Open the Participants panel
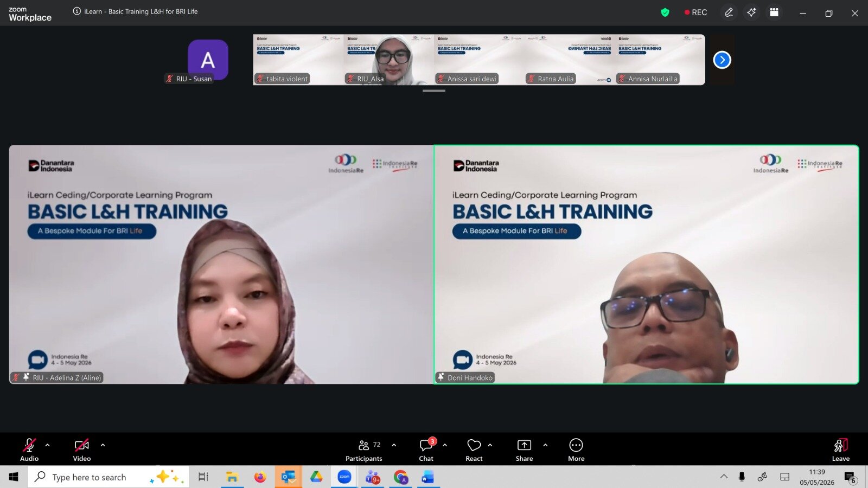This screenshot has width=868, height=488. (x=364, y=450)
